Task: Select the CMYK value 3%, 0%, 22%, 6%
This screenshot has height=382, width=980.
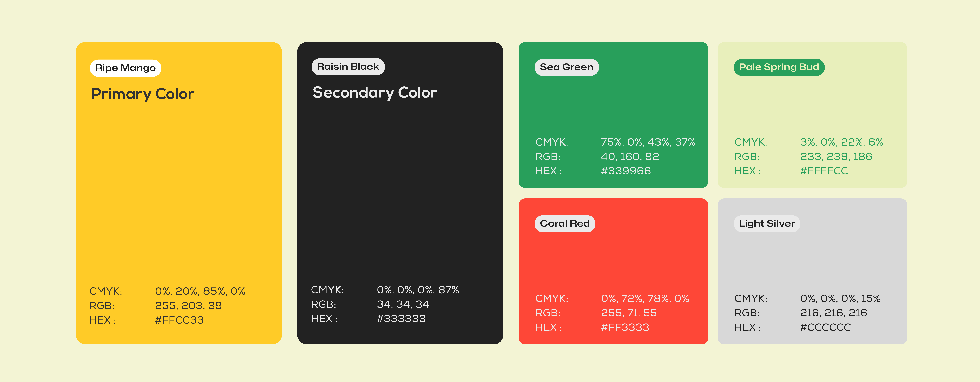Action: tap(841, 142)
